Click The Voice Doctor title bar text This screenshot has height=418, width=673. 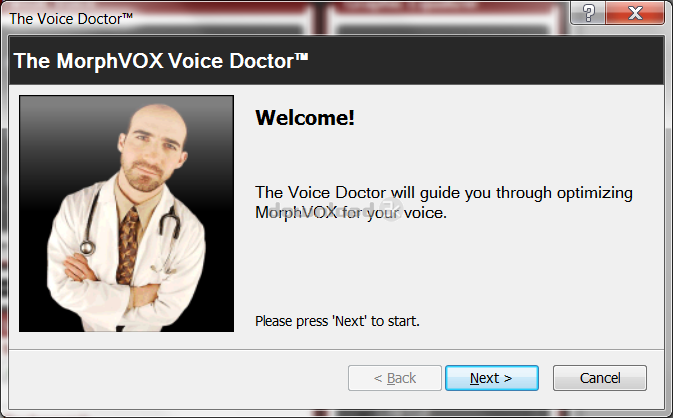[x=71, y=19]
